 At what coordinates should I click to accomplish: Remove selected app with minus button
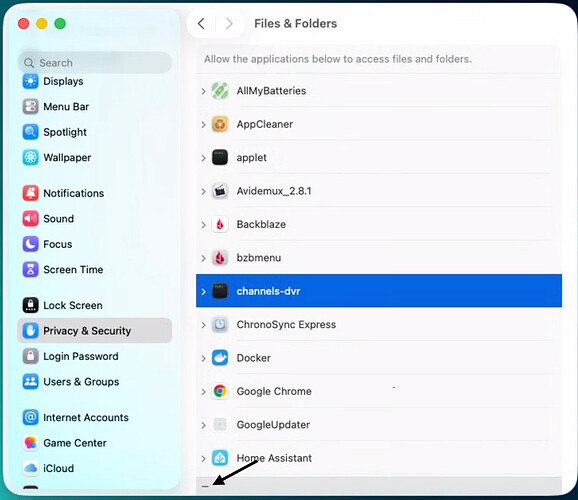[205, 486]
